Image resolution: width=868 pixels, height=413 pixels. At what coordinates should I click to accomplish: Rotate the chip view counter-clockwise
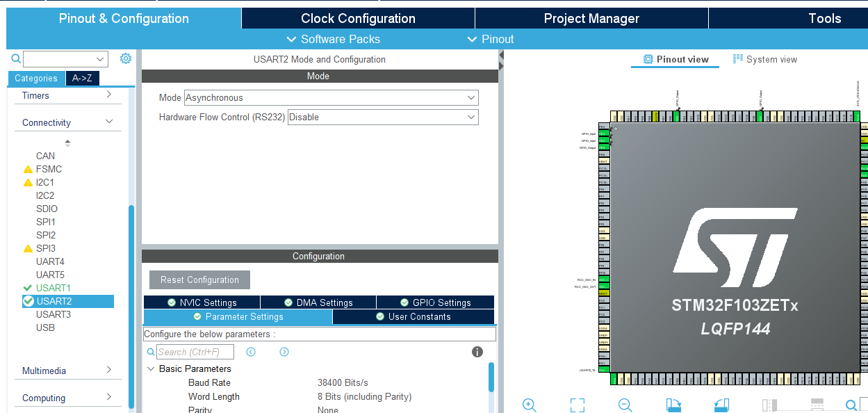pos(721,405)
